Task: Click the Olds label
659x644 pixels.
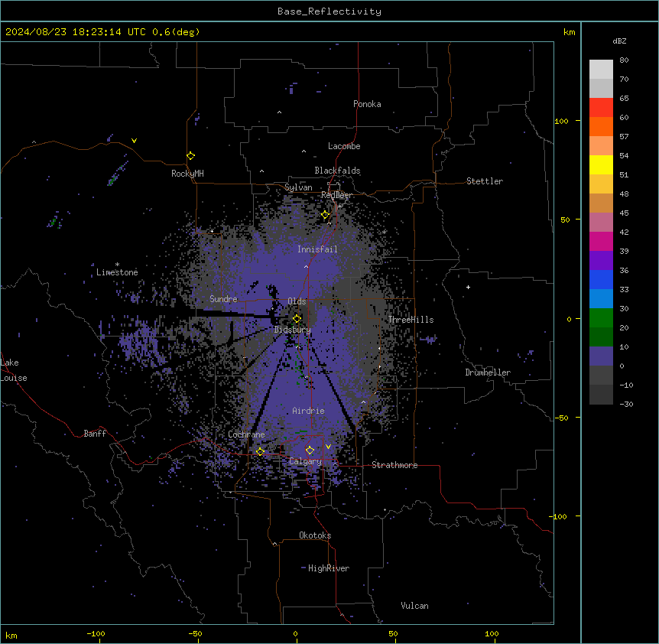Action: click(297, 301)
